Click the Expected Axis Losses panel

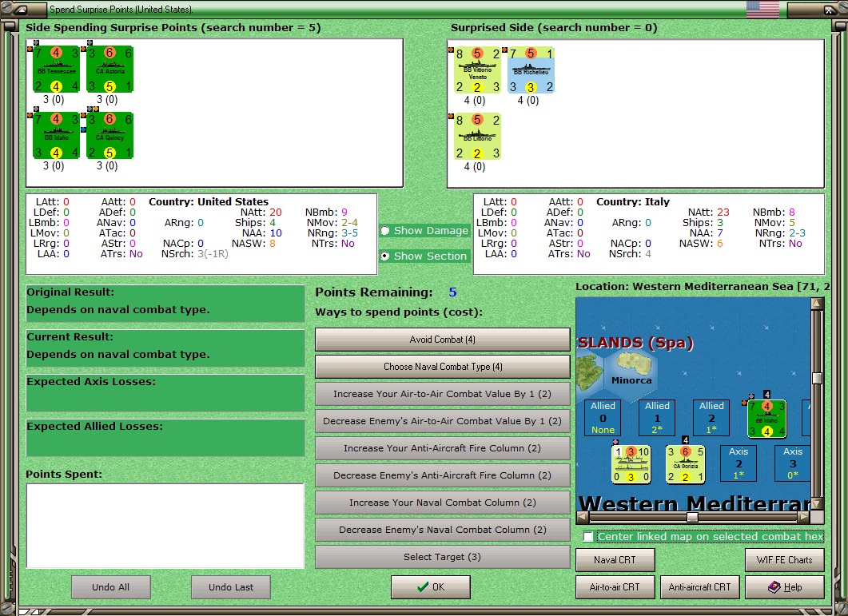click(x=165, y=393)
